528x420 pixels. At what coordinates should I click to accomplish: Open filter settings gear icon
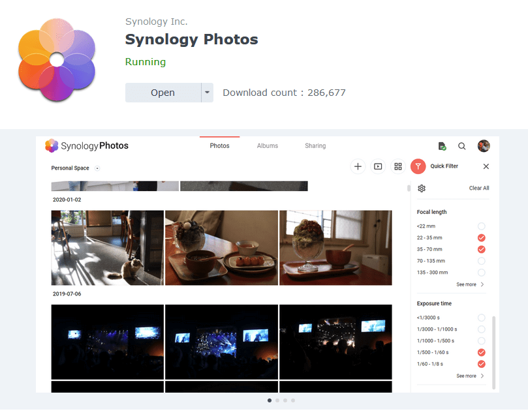click(422, 188)
